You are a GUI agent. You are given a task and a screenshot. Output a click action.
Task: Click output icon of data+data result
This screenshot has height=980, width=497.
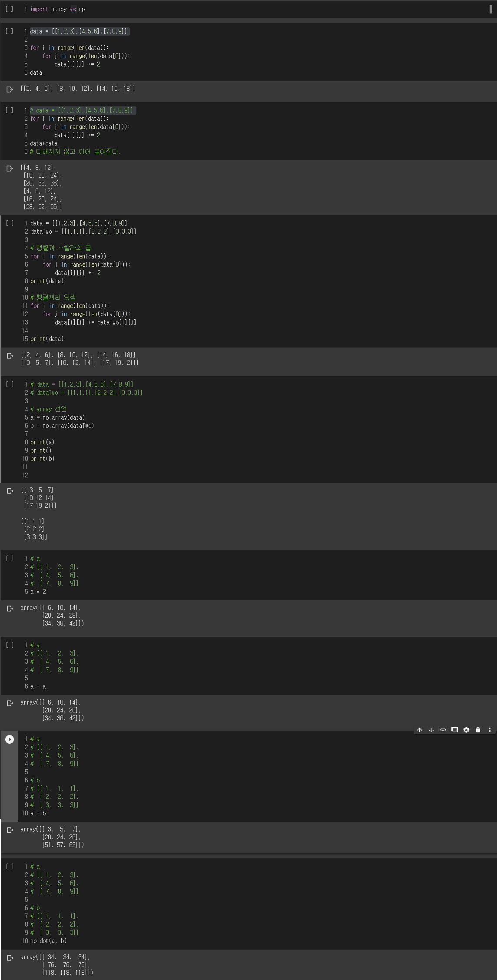(x=10, y=168)
